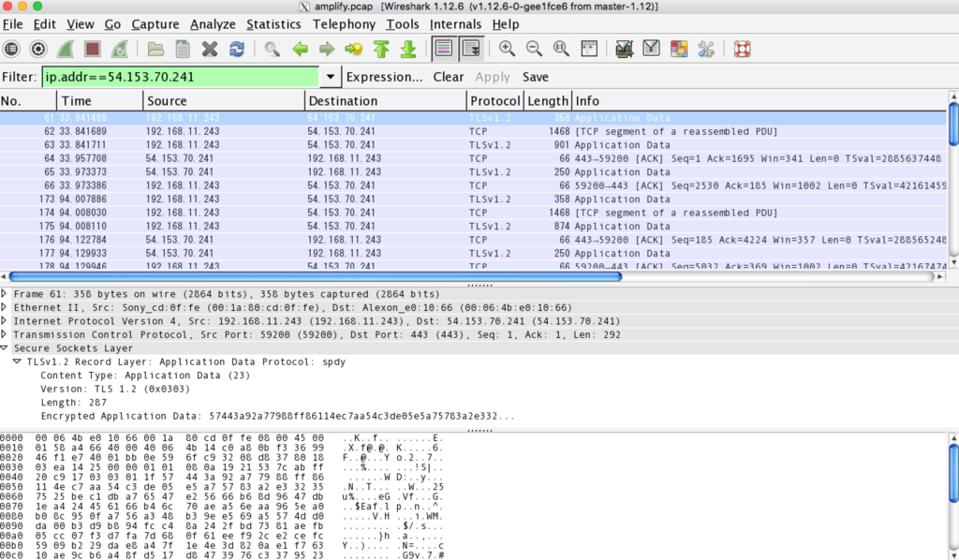The image size is (959, 560).
Task: Edit display filter icon
Action: coord(652,49)
